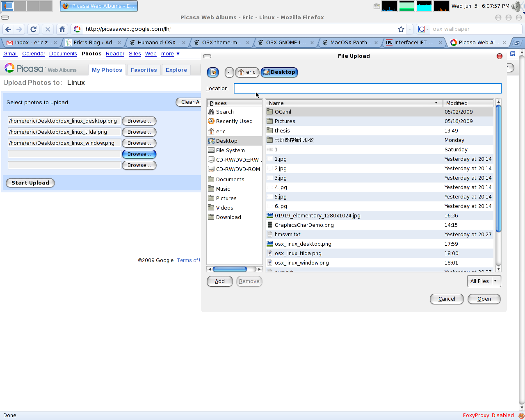Click the eric home path button

click(247, 72)
